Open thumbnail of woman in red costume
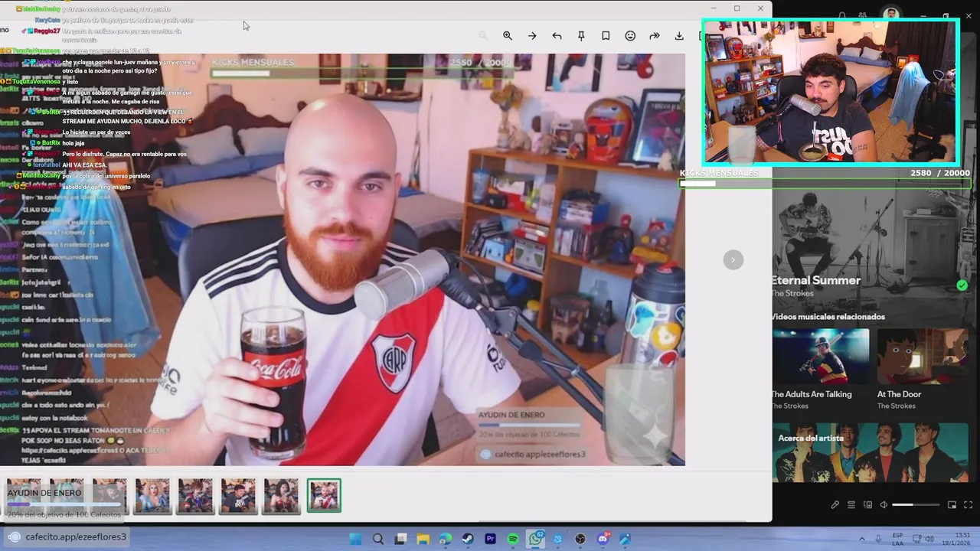 281,496
